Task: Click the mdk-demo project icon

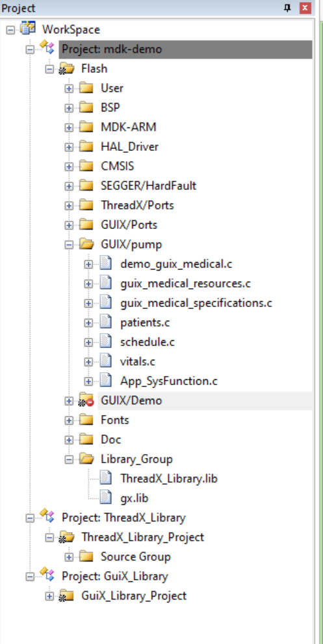Action: [x=47, y=49]
